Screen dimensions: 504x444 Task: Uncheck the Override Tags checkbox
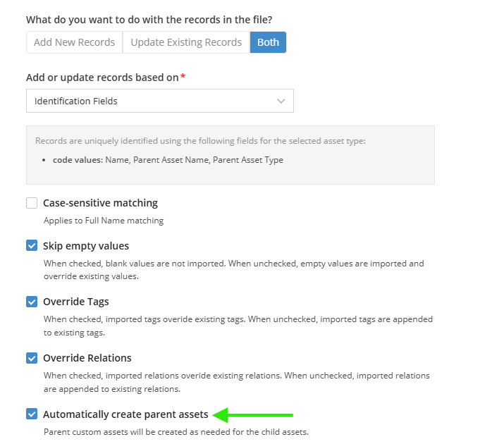pyautogui.click(x=32, y=302)
